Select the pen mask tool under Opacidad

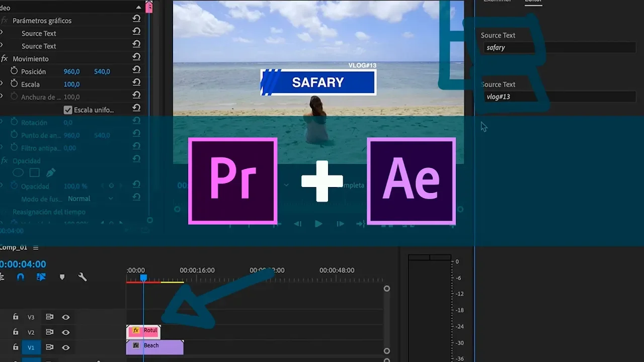click(x=51, y=173)
